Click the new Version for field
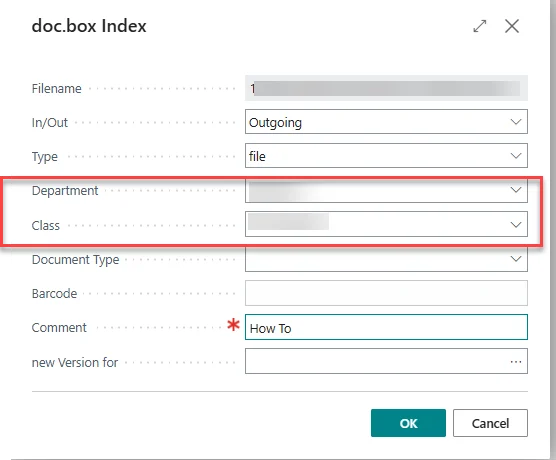The height and width of the screenshot is (460, 556). (386, 361)
